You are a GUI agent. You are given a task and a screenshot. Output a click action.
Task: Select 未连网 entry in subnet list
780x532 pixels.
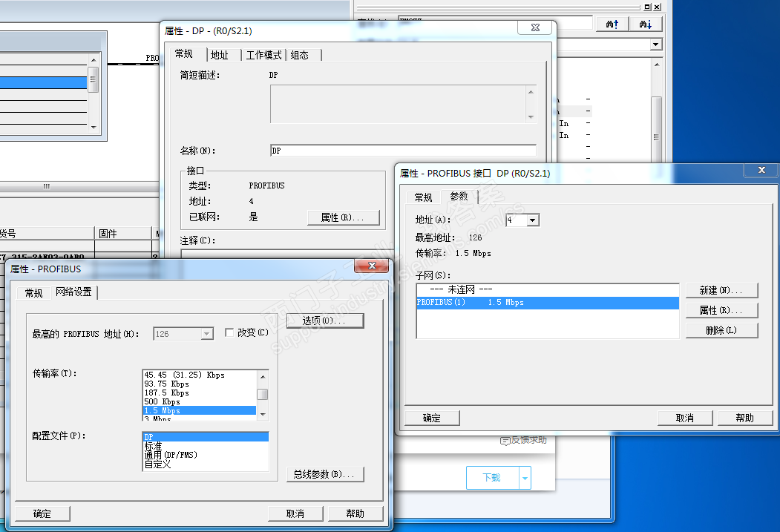(x=548, y=290)
